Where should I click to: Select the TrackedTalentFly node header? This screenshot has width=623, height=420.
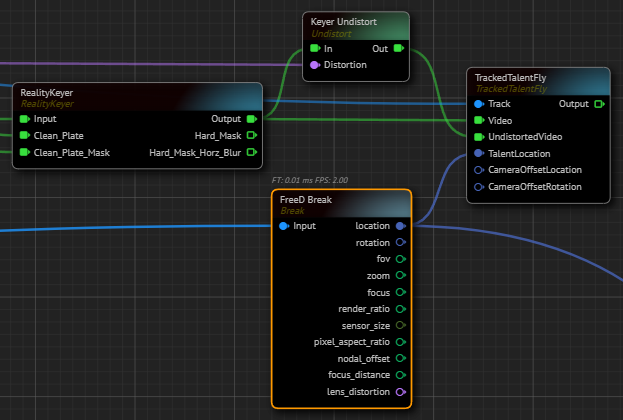tap(511, 77)
